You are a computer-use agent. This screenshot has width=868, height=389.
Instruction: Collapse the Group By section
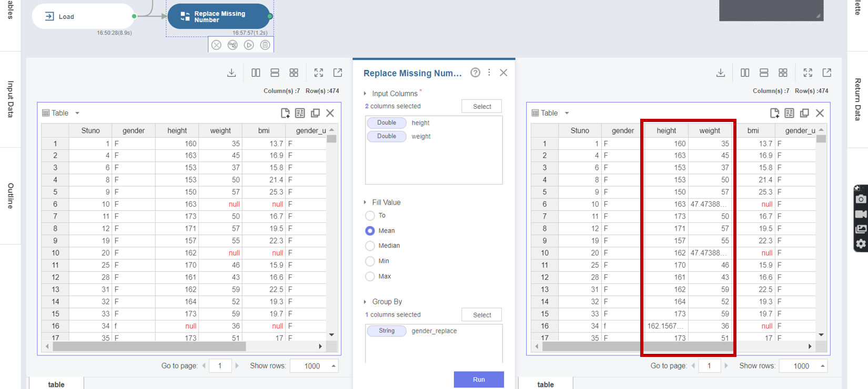pos(365,302)
